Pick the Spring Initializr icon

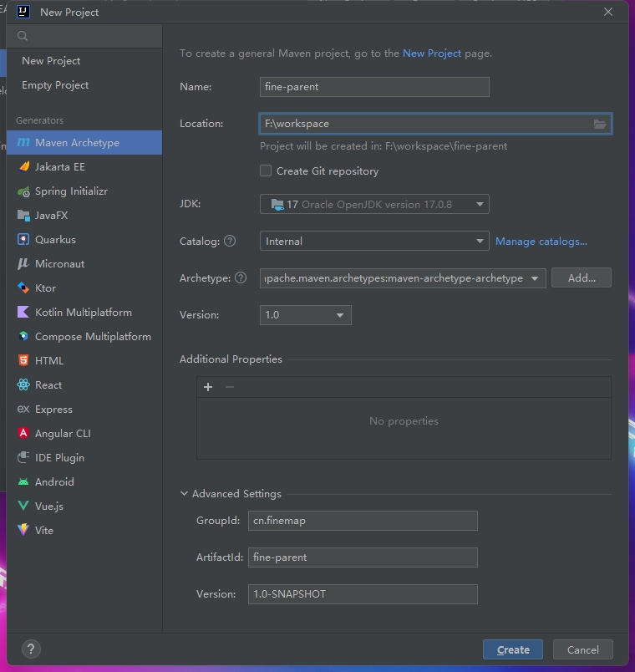pos(23,191)
